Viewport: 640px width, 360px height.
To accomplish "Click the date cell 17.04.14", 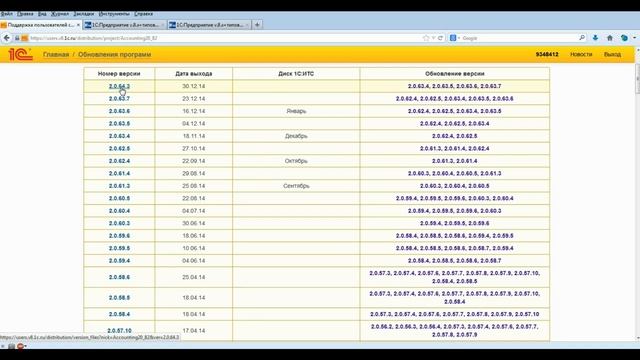I will click(193, 331).
